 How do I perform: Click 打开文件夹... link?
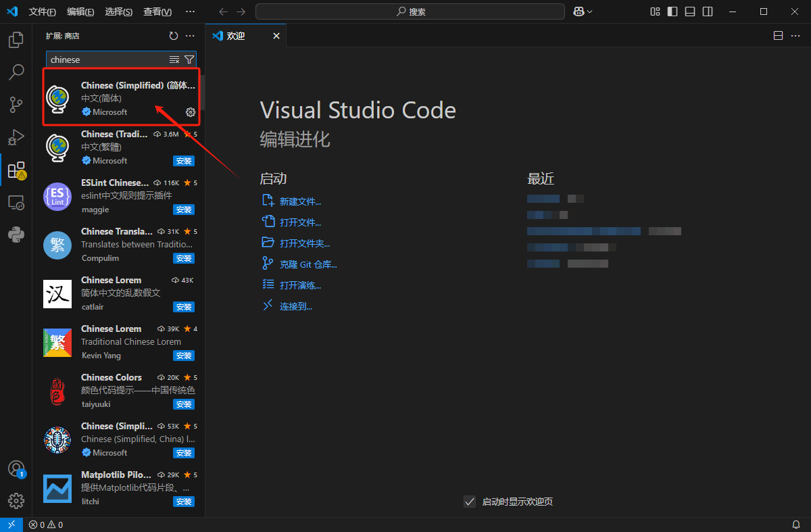point(305,243)
